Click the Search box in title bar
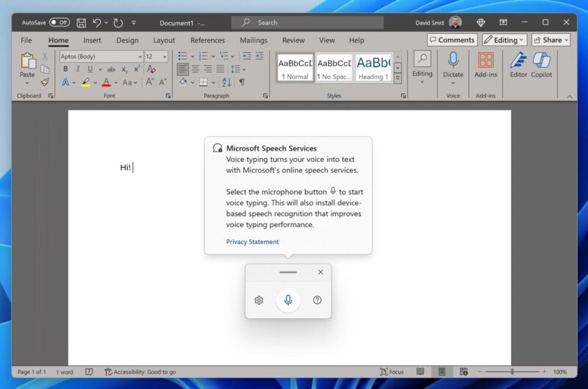Image resolution: width=588 pixels, height=389 pixels. [x=307, y=23]
